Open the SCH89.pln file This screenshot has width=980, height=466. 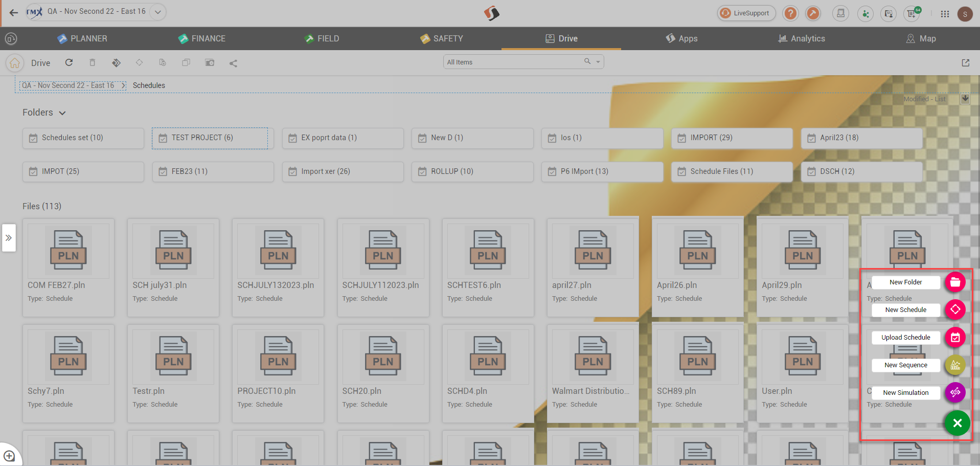click(x=697, y=373)
